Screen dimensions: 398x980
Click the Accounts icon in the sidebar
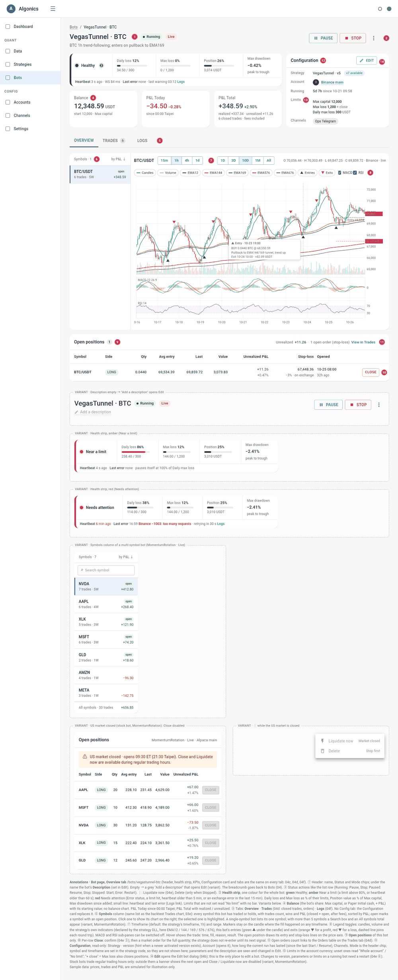pyautogui.click(x=8, y=102)
